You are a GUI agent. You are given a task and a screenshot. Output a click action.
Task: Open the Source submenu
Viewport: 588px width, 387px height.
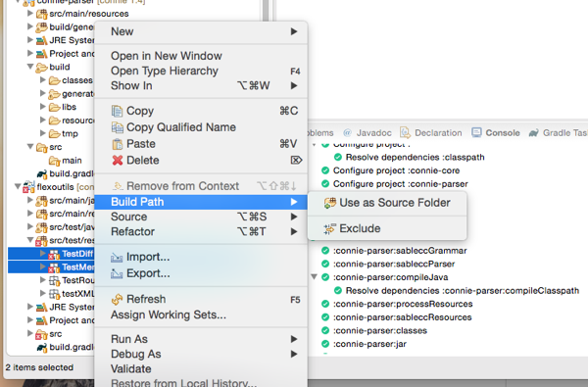click(x=201, y=217)
